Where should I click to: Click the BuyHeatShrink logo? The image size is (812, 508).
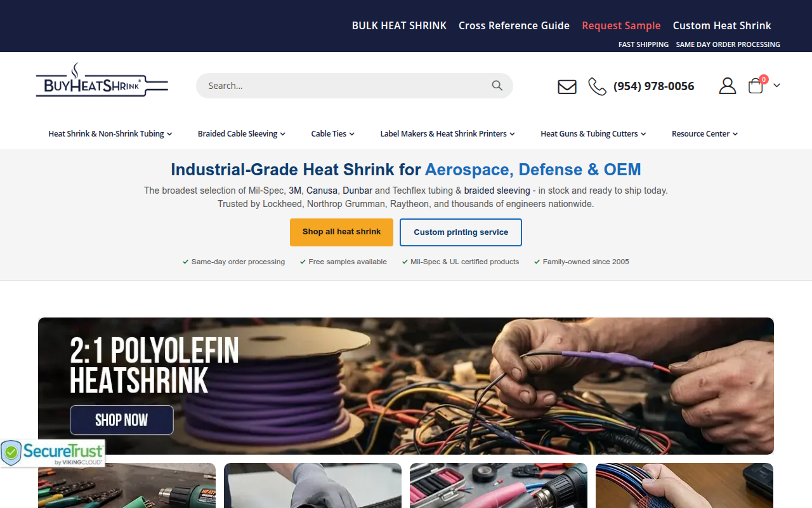coord(102,80)
